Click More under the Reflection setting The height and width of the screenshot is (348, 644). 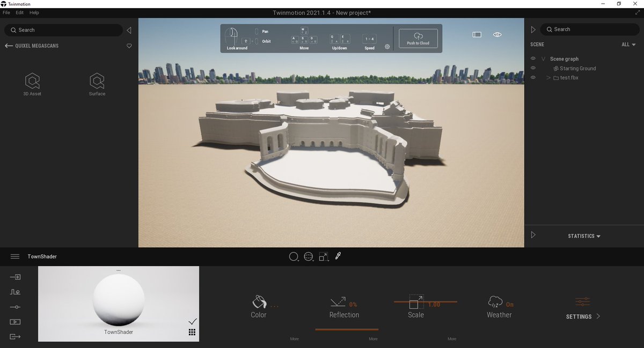[374, 339]
